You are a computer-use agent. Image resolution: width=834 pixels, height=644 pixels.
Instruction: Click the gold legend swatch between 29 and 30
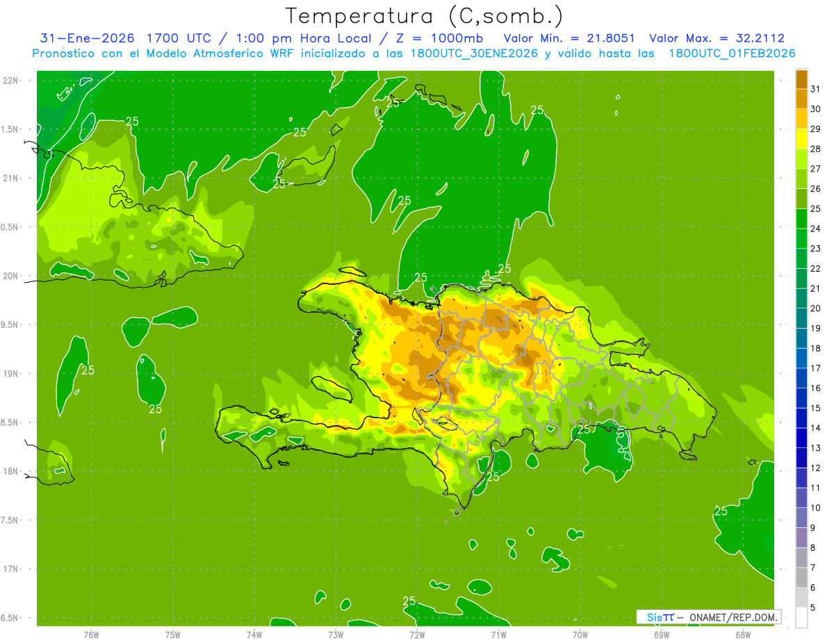point(801,119)
